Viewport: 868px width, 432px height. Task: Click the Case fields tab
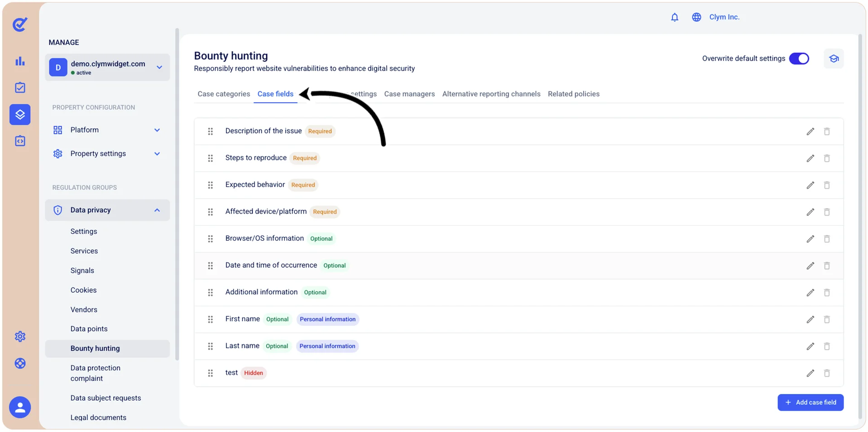pos(275,94)
